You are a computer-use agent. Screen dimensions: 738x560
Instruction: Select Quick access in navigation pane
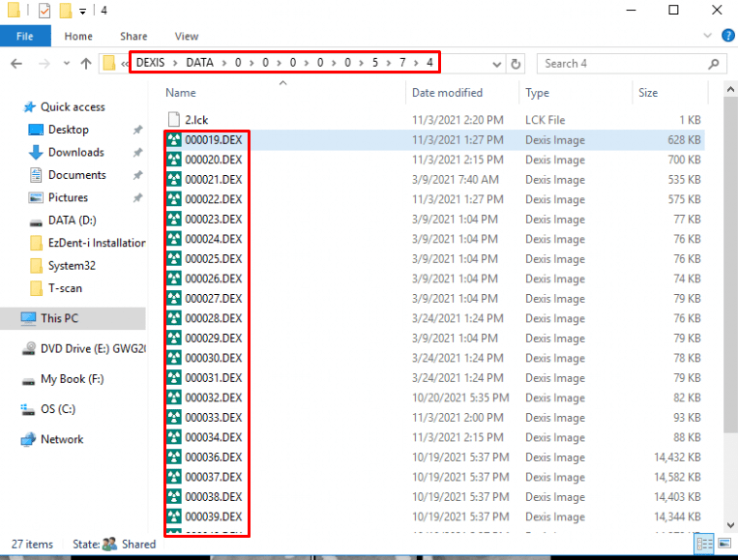click(73, 107)
